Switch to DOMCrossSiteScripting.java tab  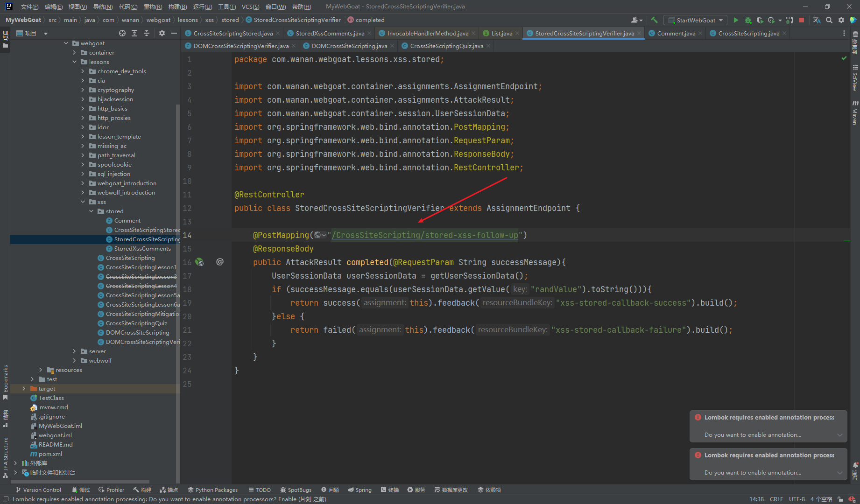[349, 46]
